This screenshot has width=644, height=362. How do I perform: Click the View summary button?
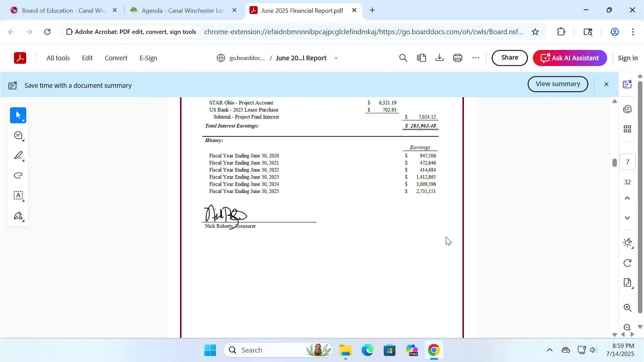pos(557,84)
